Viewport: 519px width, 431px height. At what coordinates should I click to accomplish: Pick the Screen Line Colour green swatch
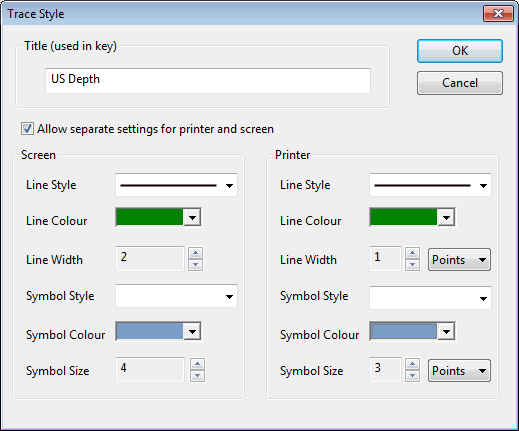point(150,217)
